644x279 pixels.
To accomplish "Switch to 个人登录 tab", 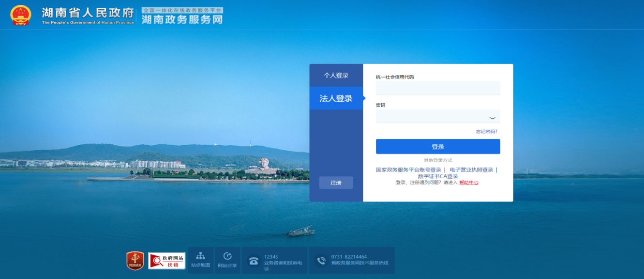I will [x=336, y=76].
